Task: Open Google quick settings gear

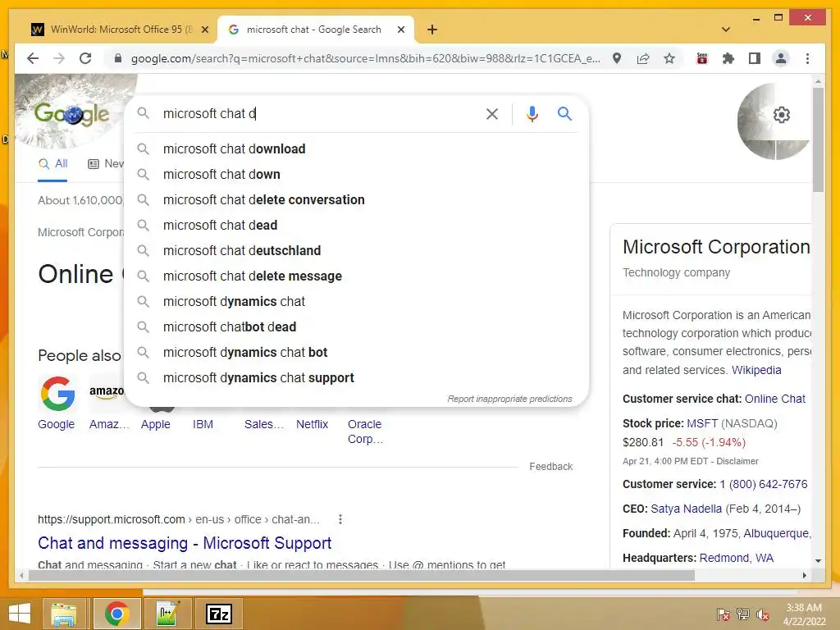Action: click(x=782, y=115)
